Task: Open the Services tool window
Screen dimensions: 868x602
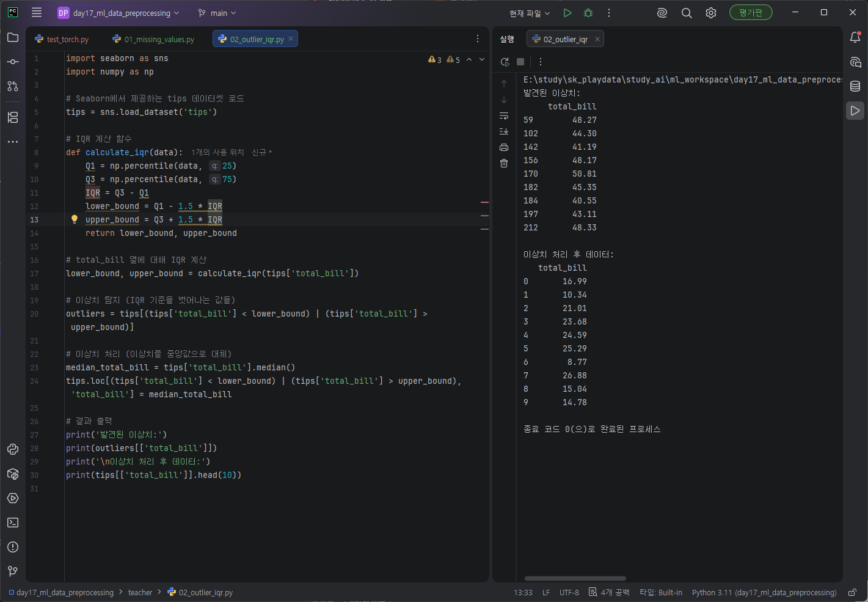Action: point(13,498)
